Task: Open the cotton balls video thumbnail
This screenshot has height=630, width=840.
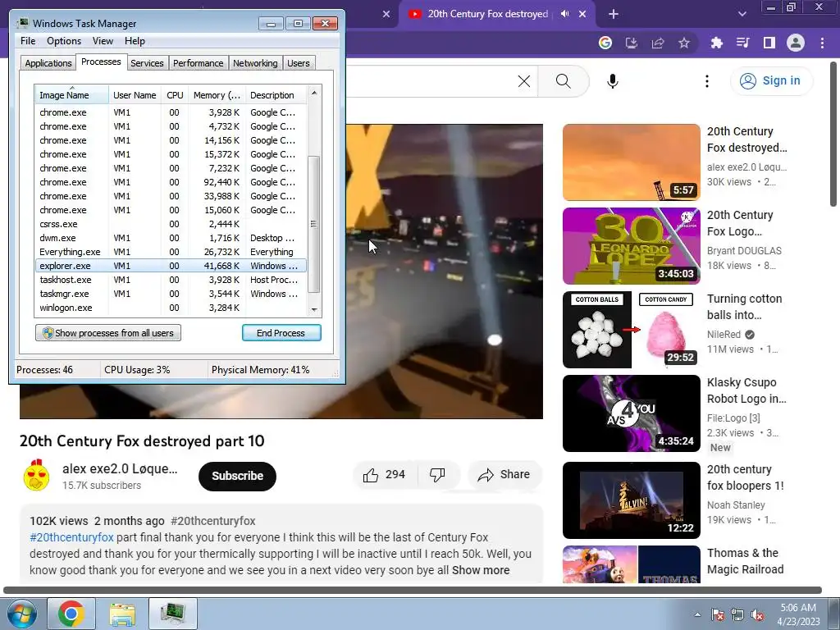Action: point(631,330)
